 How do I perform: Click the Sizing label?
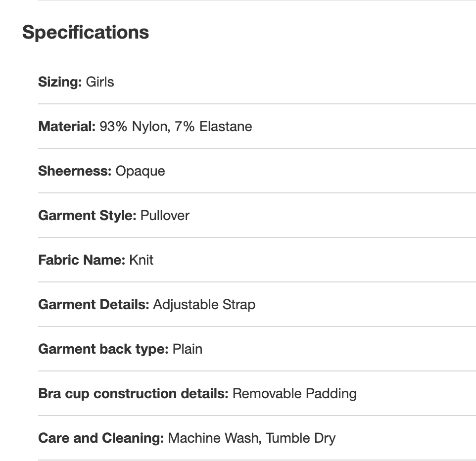(x=60, y=82)
